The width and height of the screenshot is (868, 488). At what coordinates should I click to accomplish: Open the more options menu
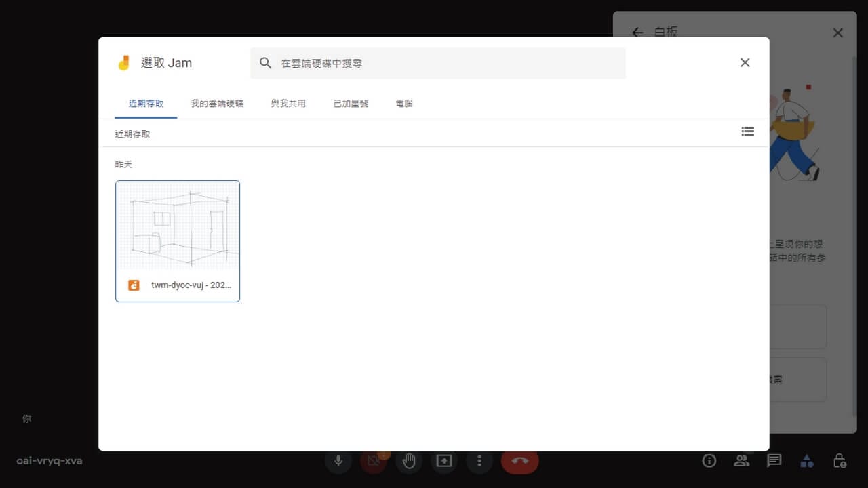(x=479, y=460)
